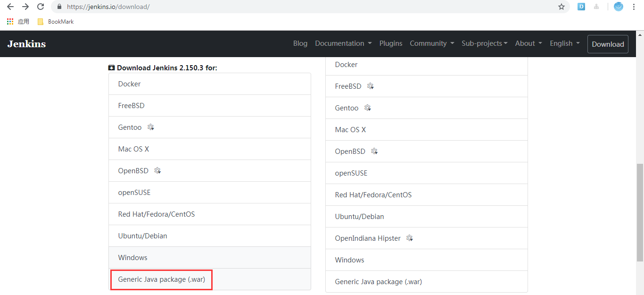Click the browser back arrow
The image size is (644, 295).
[10, 7]
